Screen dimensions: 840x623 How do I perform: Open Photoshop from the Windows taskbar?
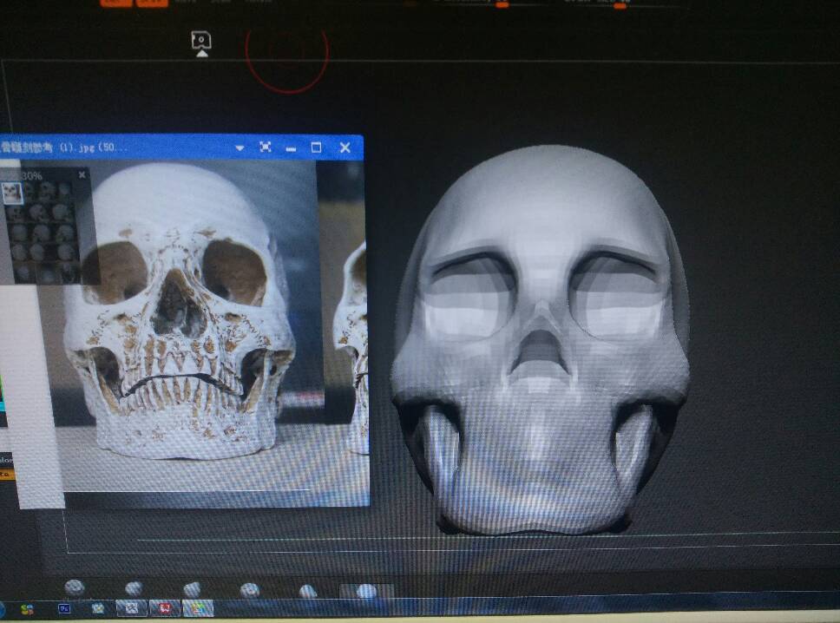click(x=64, y=608)
